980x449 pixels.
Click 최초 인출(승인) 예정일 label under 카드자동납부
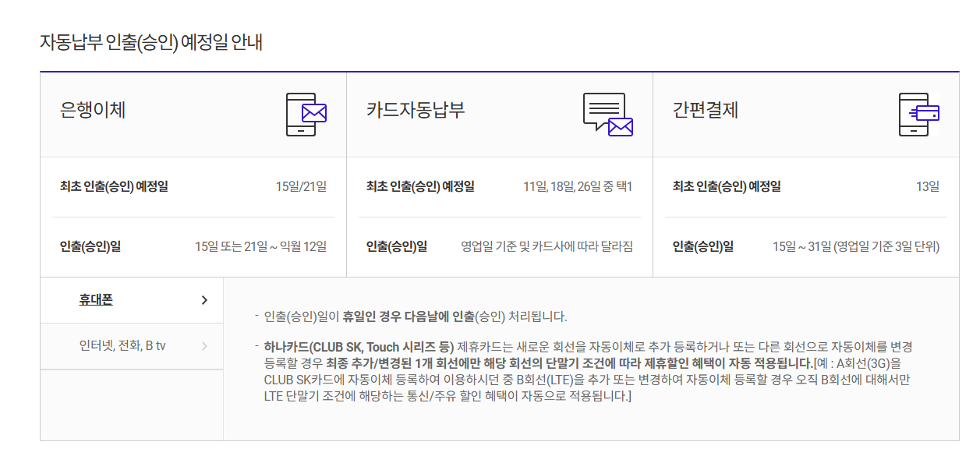(420, 186)
